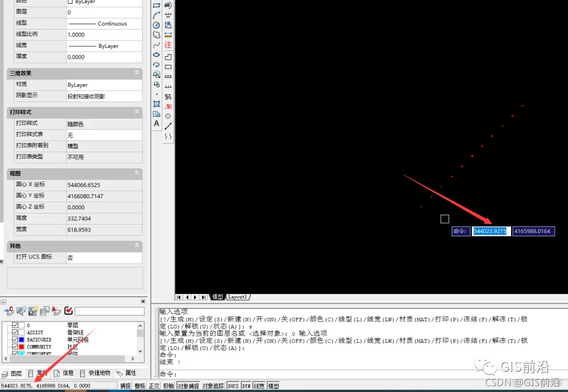Select the hatch fill tool
The height and width of the screenshot is (392, 568).
156,104
